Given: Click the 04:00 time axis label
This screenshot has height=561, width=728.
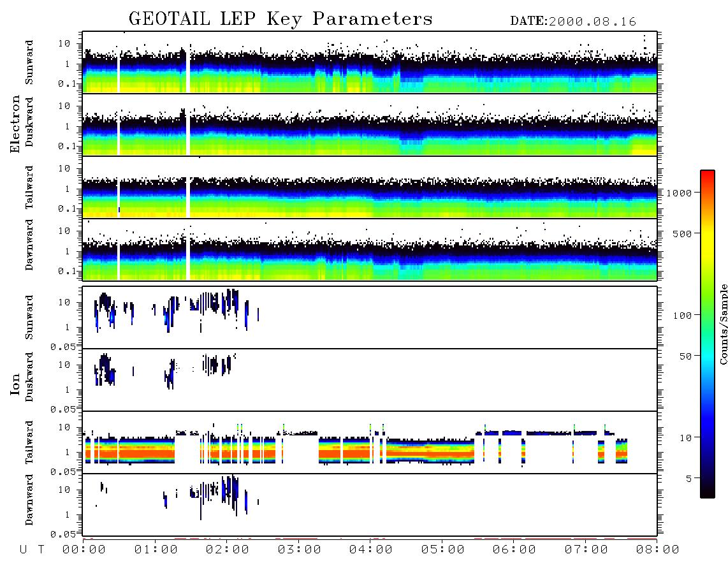Looking at the screenshot, I should 371,550.
